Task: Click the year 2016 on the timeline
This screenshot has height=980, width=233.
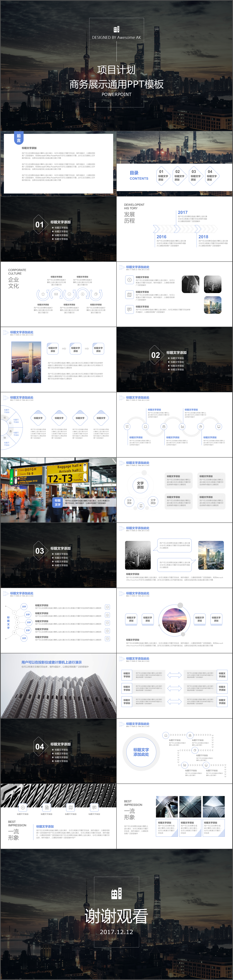Action: (161, 237)
